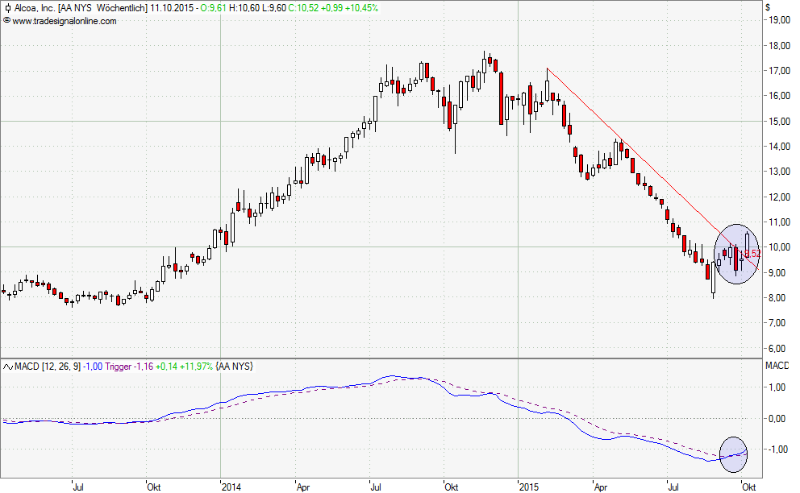Click the 18,00 level on price axis
The image size is (800, 493).
(778, 45)
